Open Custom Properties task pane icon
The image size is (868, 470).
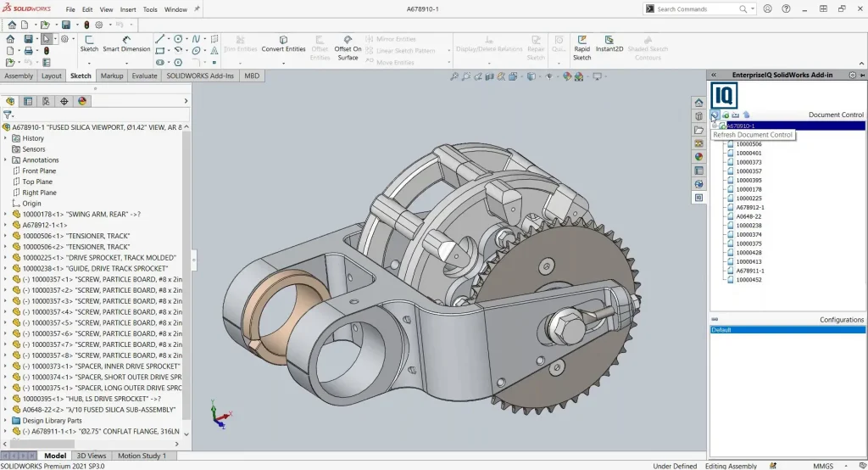click(699, 171)
